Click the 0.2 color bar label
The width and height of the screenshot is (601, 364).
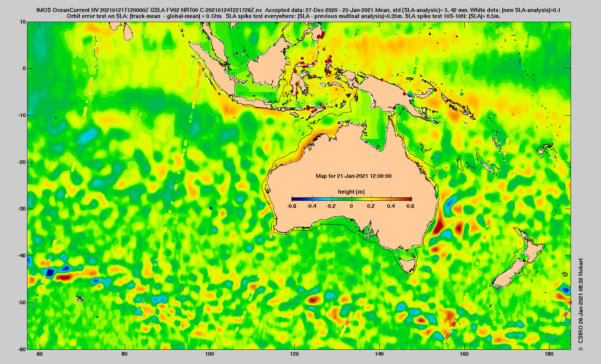coord(371,206)
